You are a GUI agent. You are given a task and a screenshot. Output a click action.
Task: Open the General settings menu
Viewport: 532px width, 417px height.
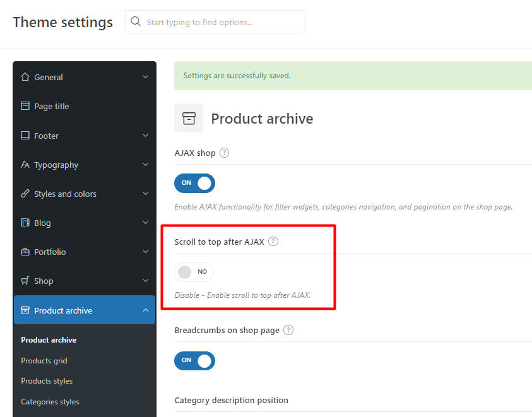click(x=85, y=77)
